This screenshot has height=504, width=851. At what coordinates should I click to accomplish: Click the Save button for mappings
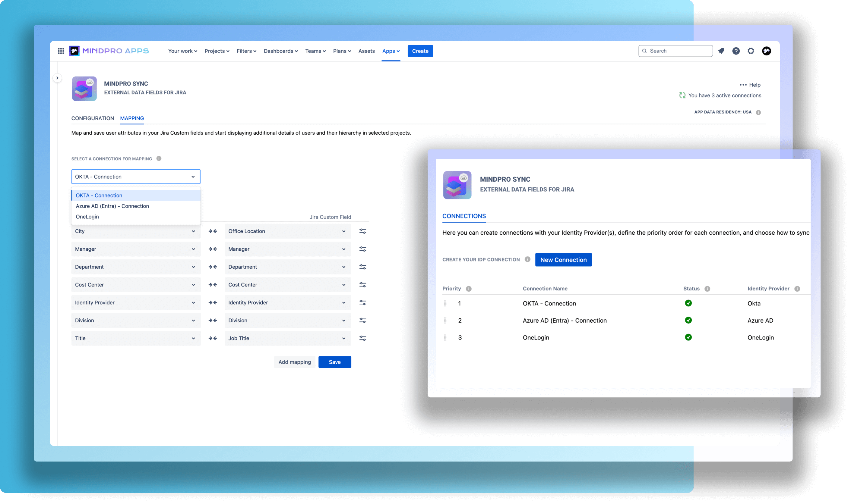(334, 362)
